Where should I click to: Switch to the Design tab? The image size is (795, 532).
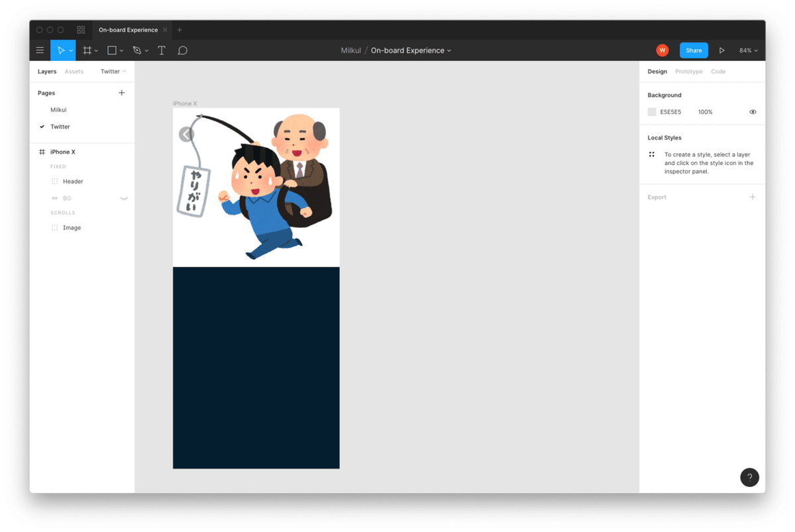(x=657, y=72)
